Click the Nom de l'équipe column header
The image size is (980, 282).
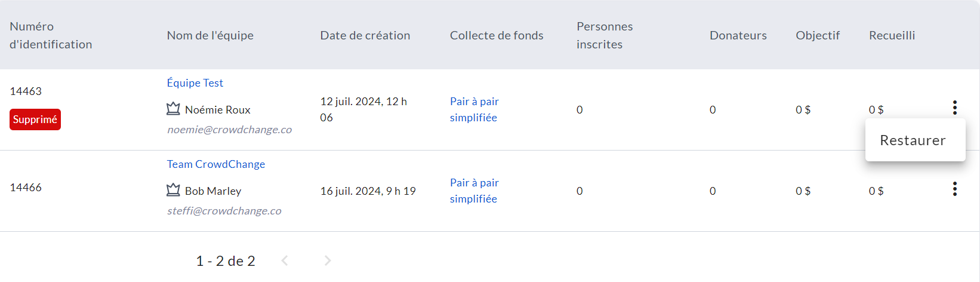(210, 35)
